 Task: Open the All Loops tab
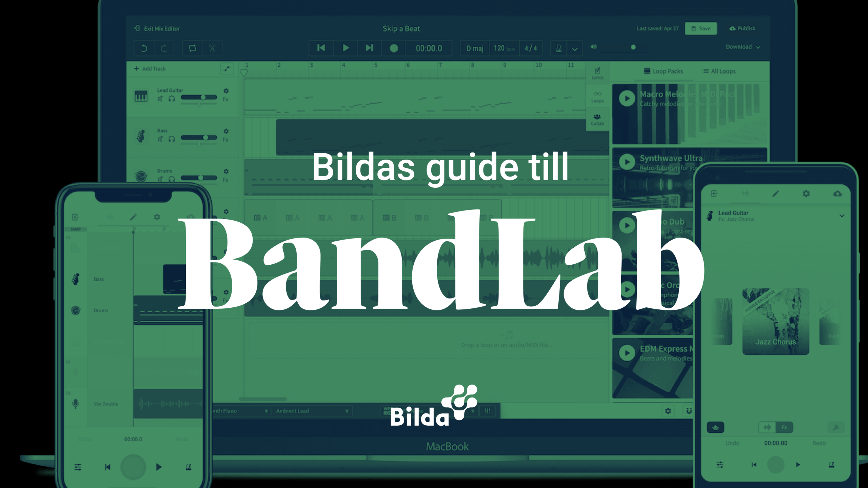click(719, 71)
